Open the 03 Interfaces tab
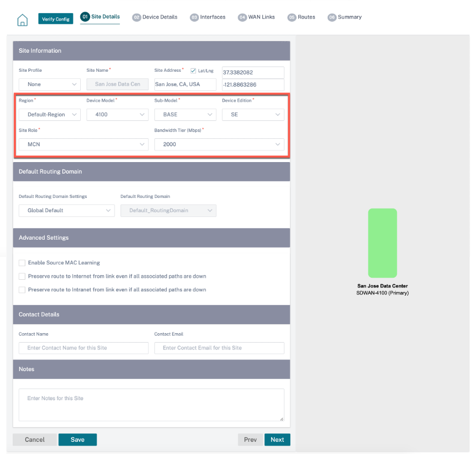 [207, 17]
